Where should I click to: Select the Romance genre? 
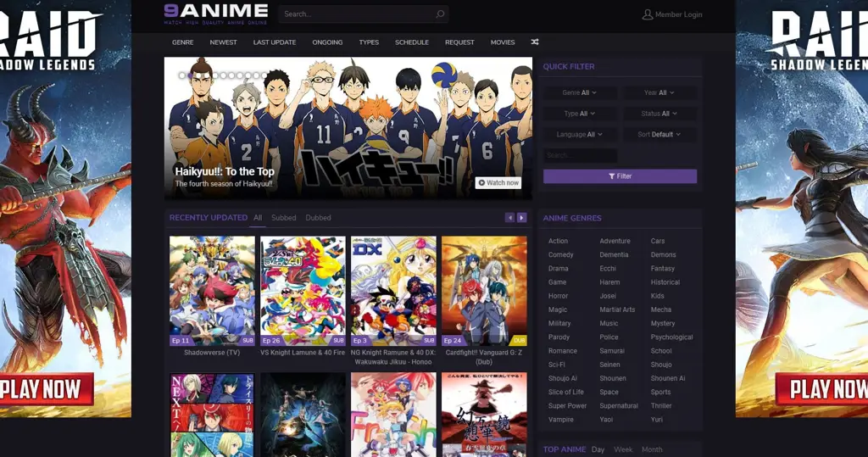(x=563, y=351)
